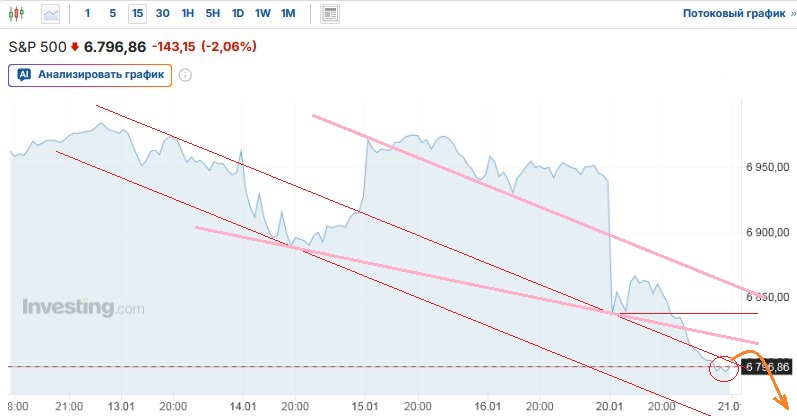Select the area chart type icon
797x416 pixels.
click(50, 14)
